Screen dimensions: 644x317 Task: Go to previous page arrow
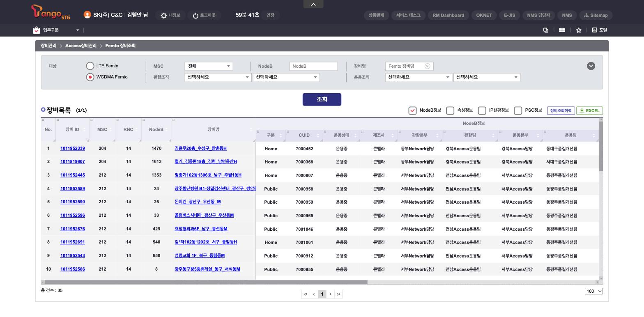[x=314, y=294]
